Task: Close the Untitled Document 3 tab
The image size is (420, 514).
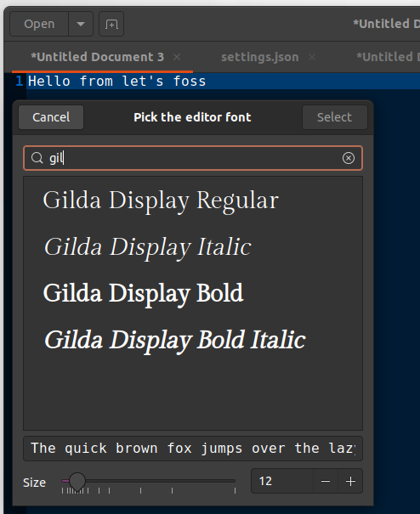Action: pos(177,57)
